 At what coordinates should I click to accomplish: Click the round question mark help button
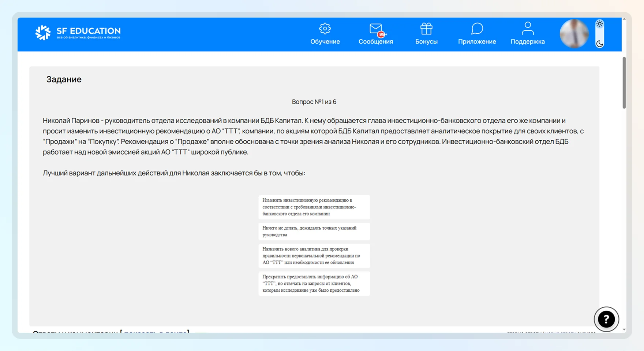[x=606, y=319]
